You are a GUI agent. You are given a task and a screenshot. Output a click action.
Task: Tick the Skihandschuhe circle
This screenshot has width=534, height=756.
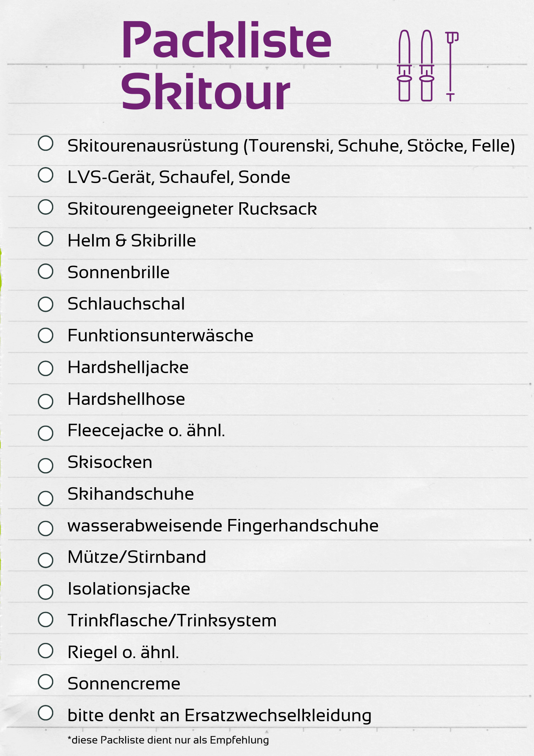46,498
